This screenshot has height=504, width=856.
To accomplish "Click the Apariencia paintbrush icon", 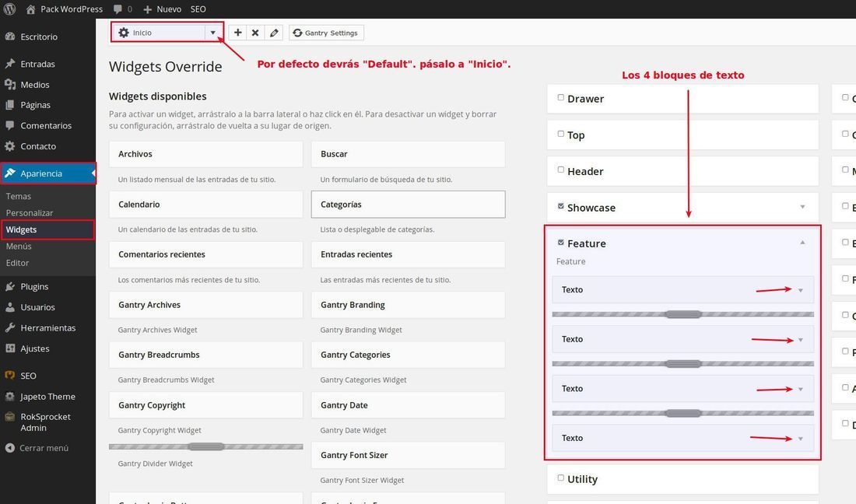I will 10,173.
